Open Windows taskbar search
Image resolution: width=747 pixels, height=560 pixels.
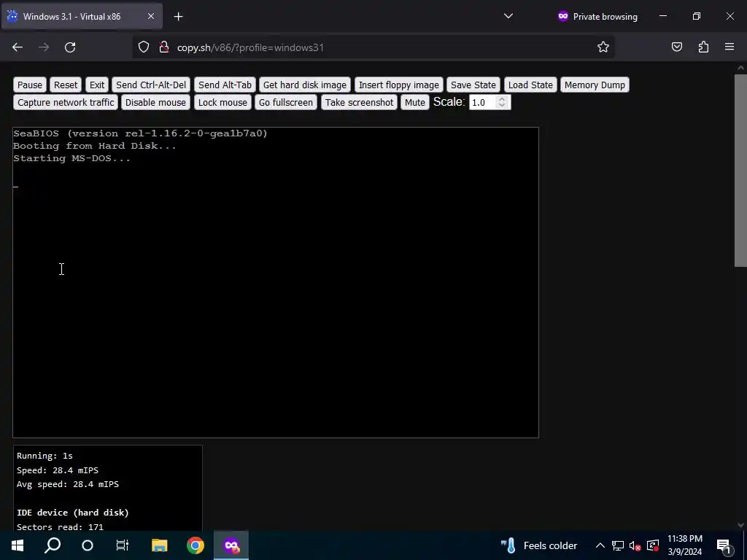(53, 545)
